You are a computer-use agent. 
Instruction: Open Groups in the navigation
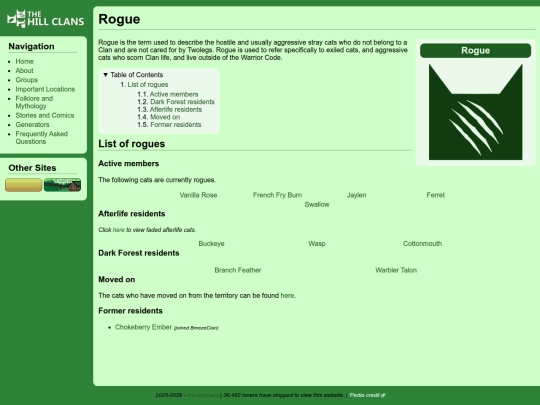[x=27, y=80]
